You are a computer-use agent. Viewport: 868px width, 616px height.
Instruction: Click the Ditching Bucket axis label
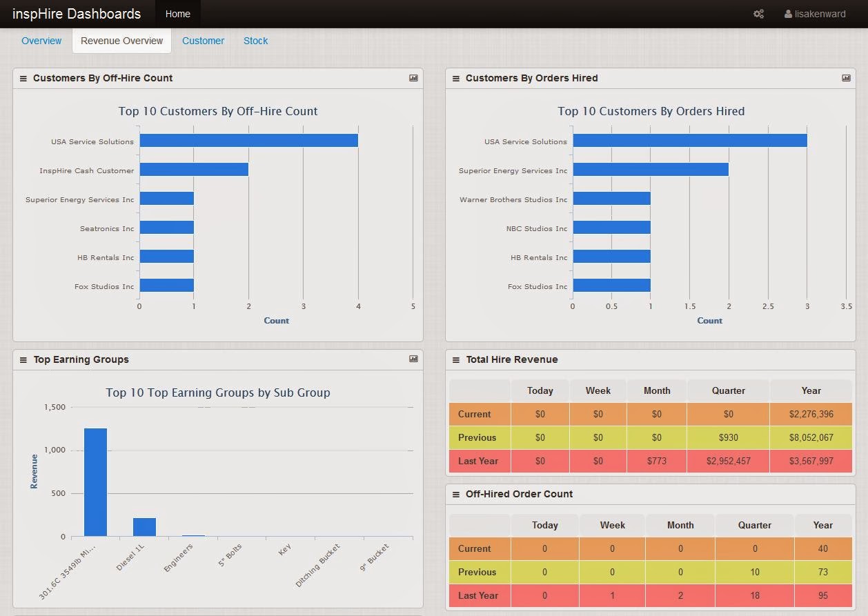click(318, 564)
